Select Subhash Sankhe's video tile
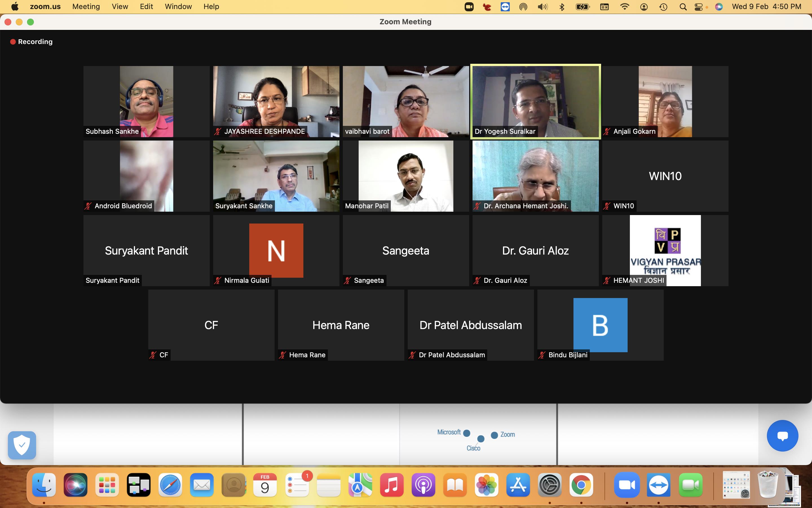The width and height of the screenshot is (812, 508). [x=147, y=102]
